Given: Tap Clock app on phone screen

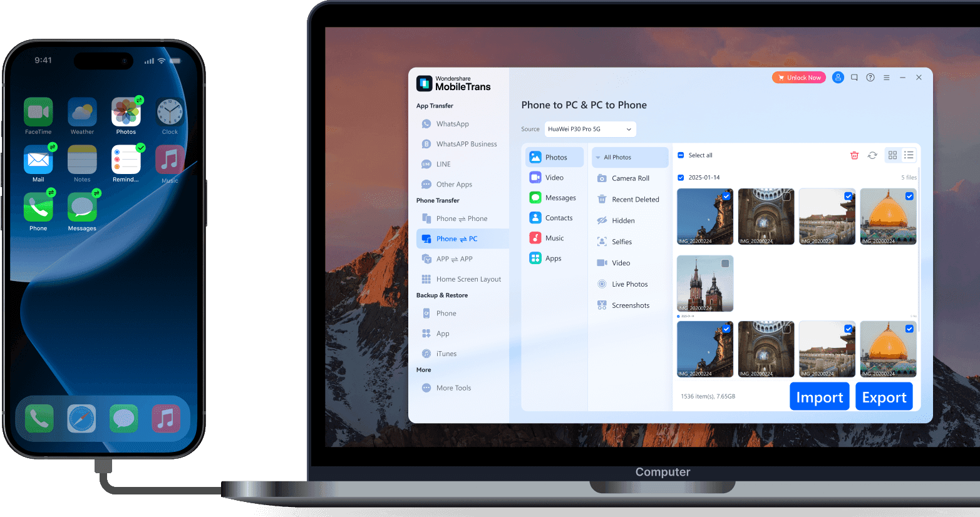Looking at the screenshot, I should point(170,112).
